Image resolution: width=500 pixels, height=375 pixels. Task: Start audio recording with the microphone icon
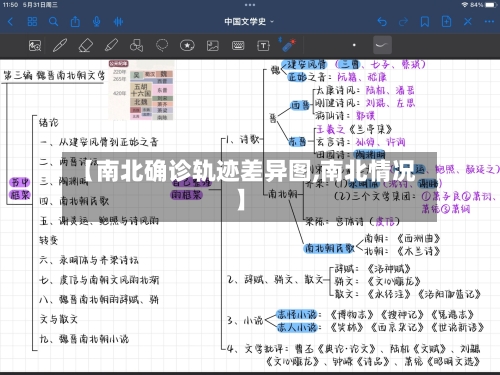tap(96, 22)
